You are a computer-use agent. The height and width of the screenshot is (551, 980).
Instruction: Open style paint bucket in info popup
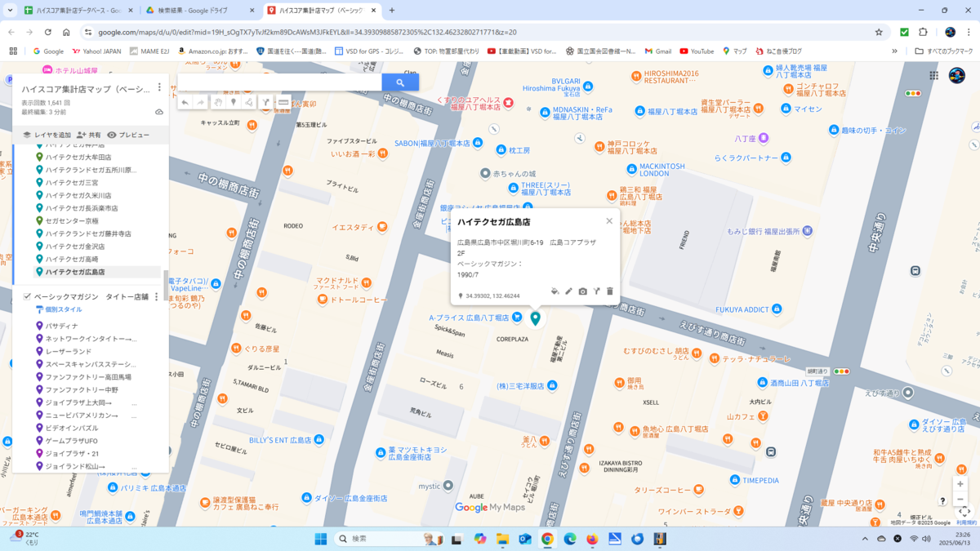(555, 291)
